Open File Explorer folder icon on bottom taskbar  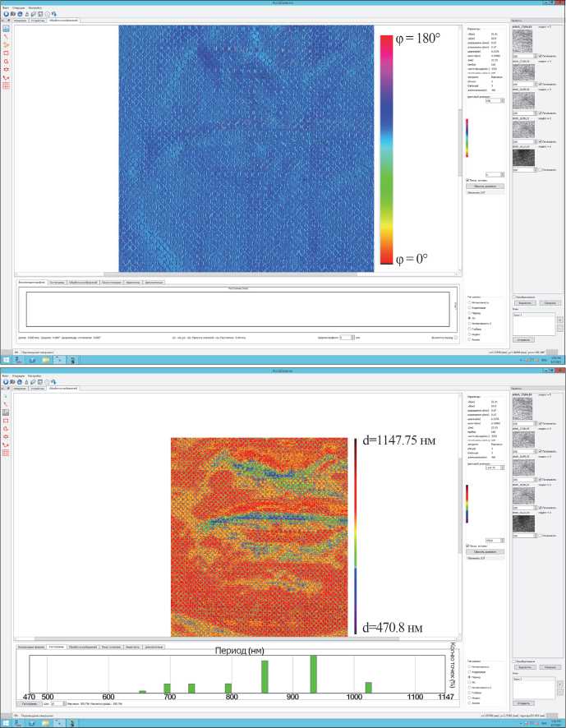click(x=46, y=723)
